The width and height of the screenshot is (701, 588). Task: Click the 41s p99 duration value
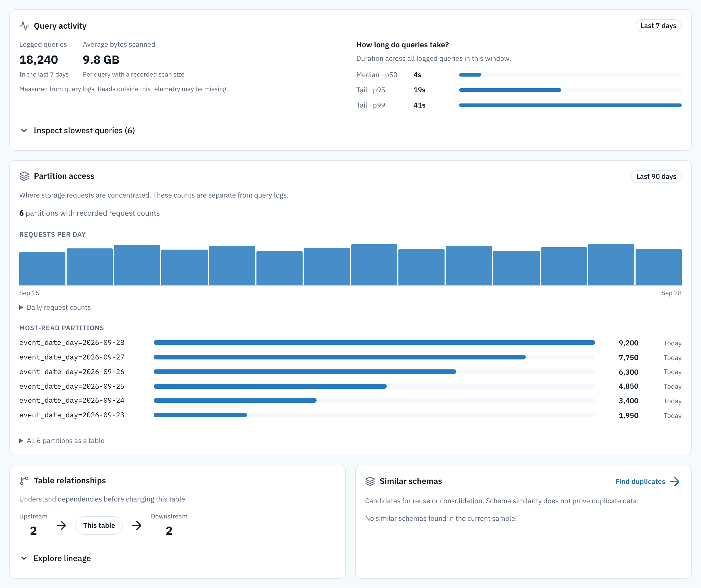point(419,105)
